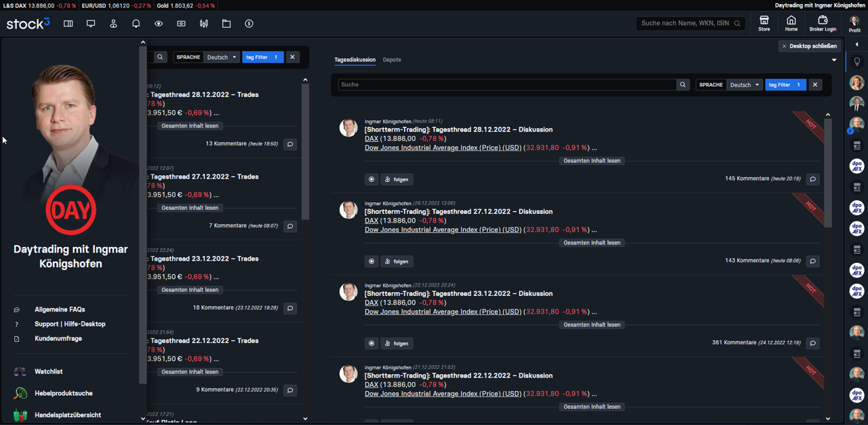Open the Profil menu

[x=854, y=24]
